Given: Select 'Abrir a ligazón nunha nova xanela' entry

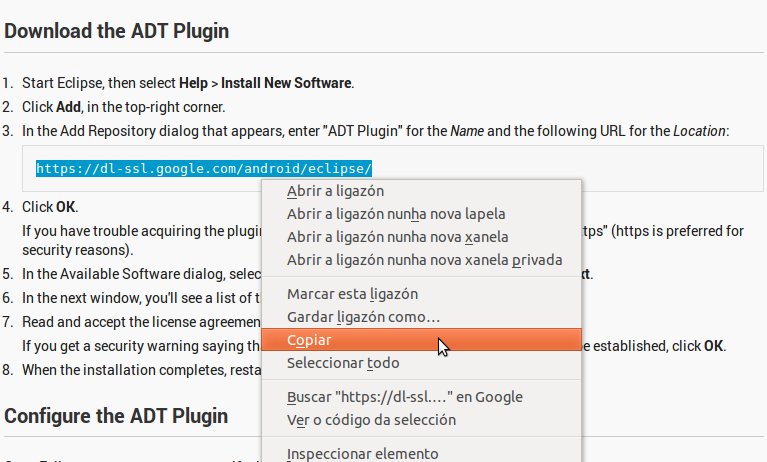Looking at the screenshot, I should (422, 237).
